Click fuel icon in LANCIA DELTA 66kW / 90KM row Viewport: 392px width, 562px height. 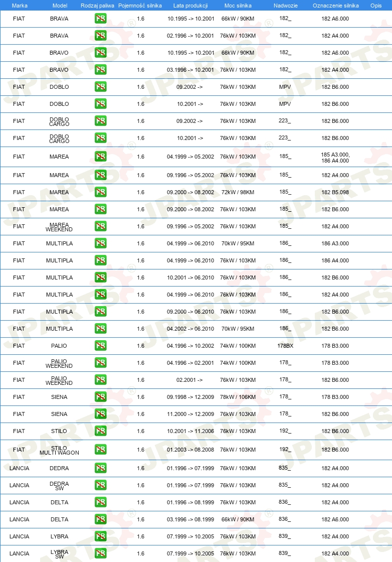pos(101,519)
